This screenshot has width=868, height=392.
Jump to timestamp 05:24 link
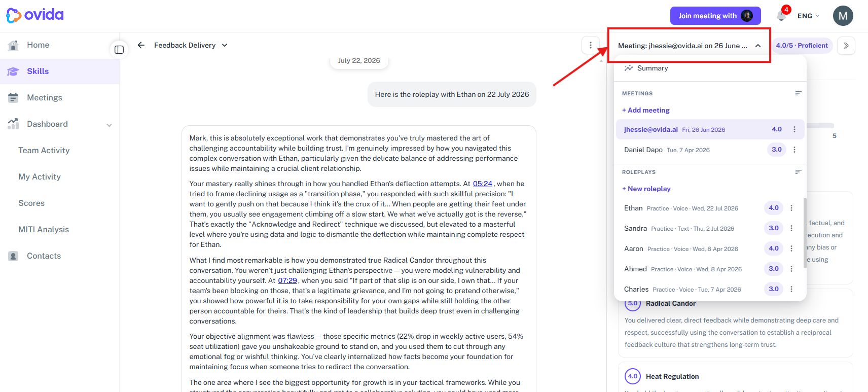pos(483,184)
